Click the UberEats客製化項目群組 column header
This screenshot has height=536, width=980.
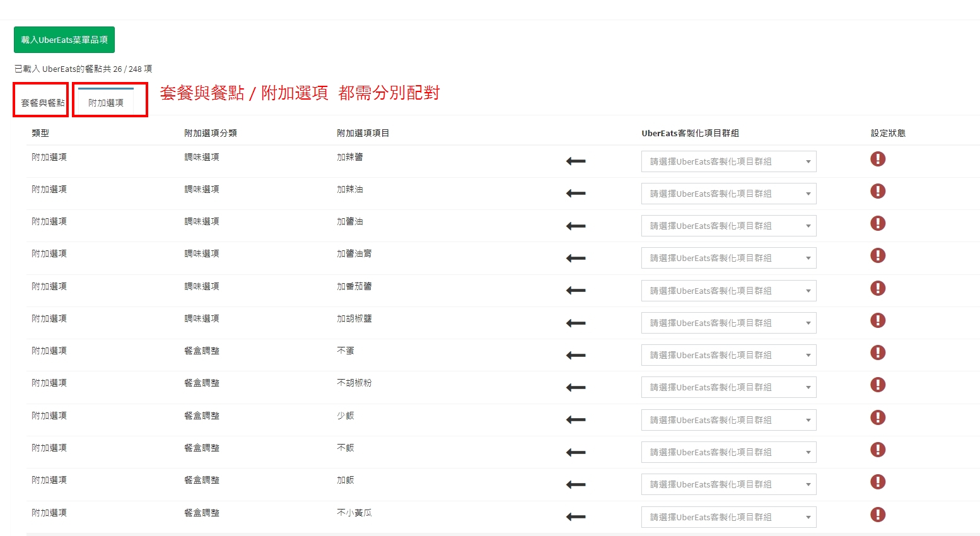[690, 133]
